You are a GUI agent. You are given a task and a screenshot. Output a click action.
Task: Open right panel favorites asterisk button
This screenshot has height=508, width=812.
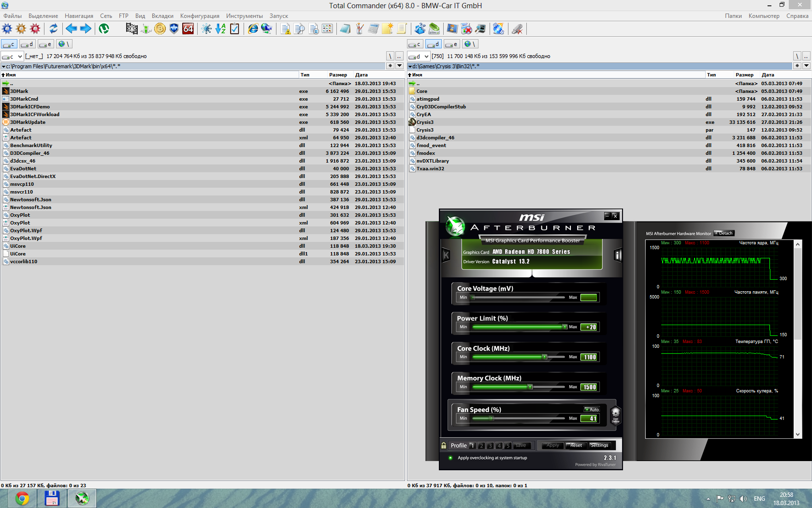click(x=797, y=66)
